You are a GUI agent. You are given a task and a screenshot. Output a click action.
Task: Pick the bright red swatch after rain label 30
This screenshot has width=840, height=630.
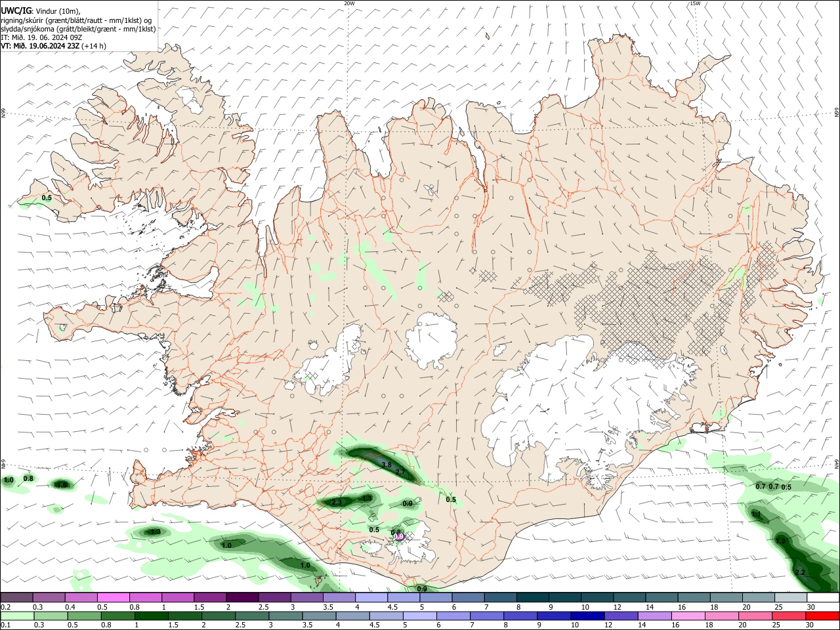pos(822,616)
